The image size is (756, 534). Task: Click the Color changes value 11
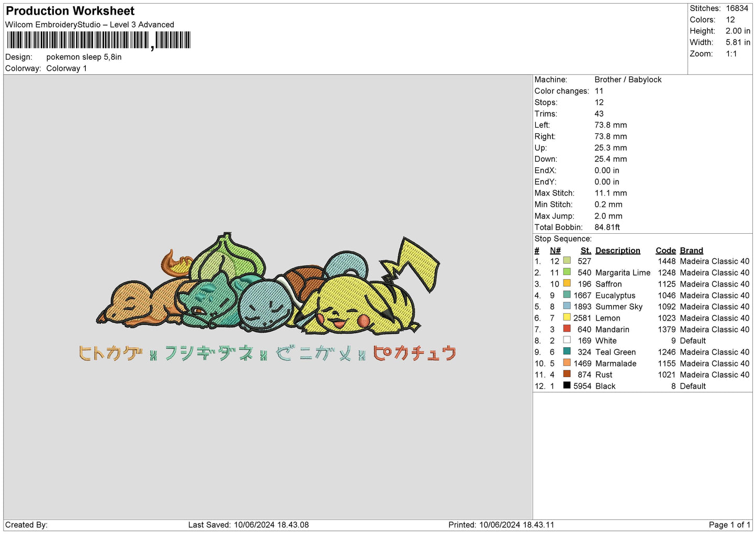[599, 91]
